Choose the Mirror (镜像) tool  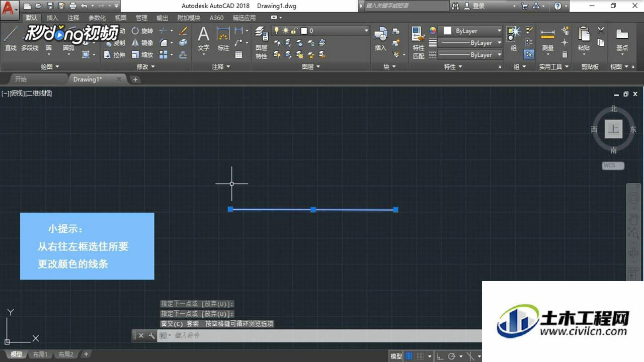click(142, 43)
